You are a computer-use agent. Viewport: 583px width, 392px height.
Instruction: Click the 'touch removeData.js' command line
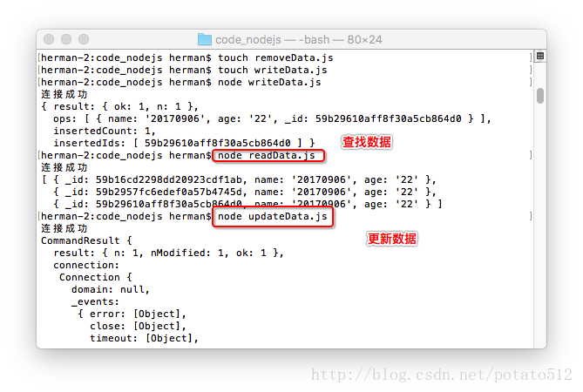(x=275, y=58)
